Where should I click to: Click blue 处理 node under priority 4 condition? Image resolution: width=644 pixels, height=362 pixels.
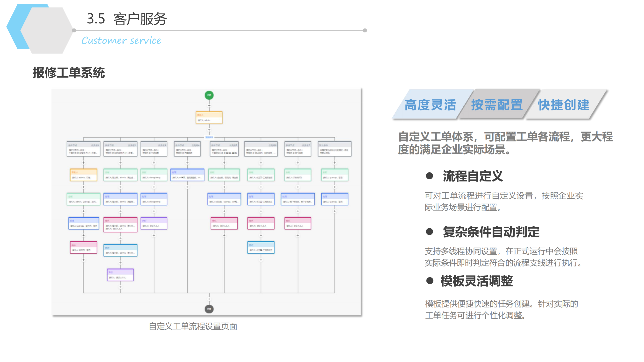[187, 175]
